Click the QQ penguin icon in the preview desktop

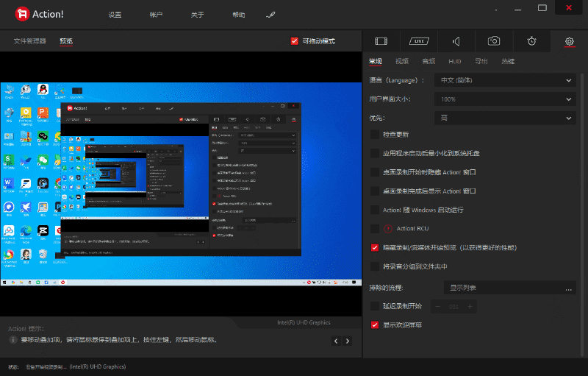(43, 90)
